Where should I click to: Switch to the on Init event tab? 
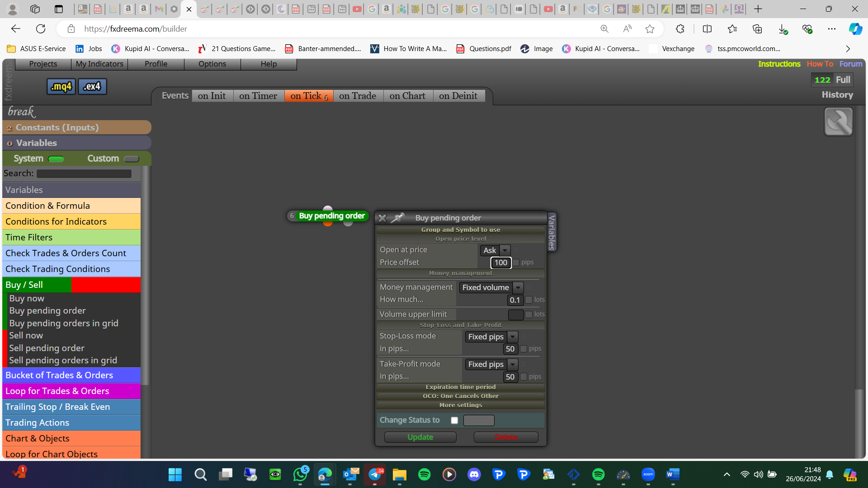point(212,96)
